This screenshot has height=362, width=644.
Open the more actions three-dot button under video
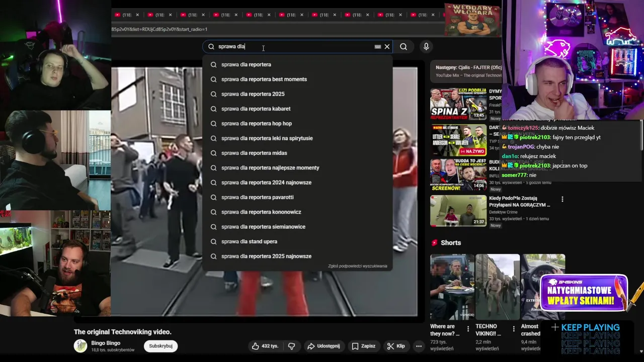point(419,346)
